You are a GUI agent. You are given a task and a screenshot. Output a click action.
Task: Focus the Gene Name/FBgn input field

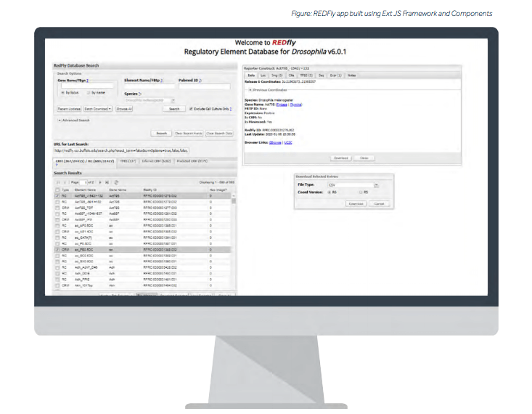pyautogui.click(x=87, y=86)
